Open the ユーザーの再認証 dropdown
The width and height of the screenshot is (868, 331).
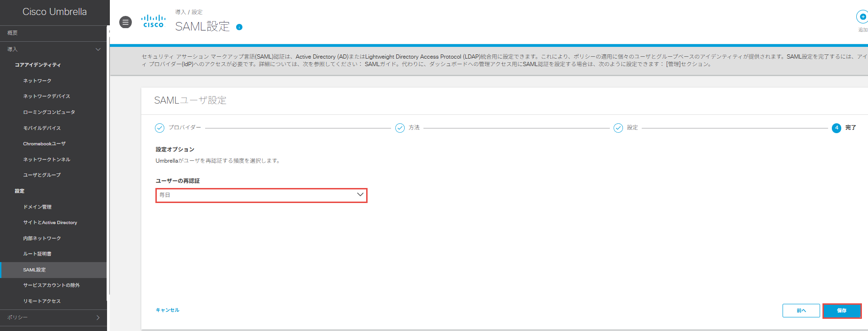(x=261, y=195)
